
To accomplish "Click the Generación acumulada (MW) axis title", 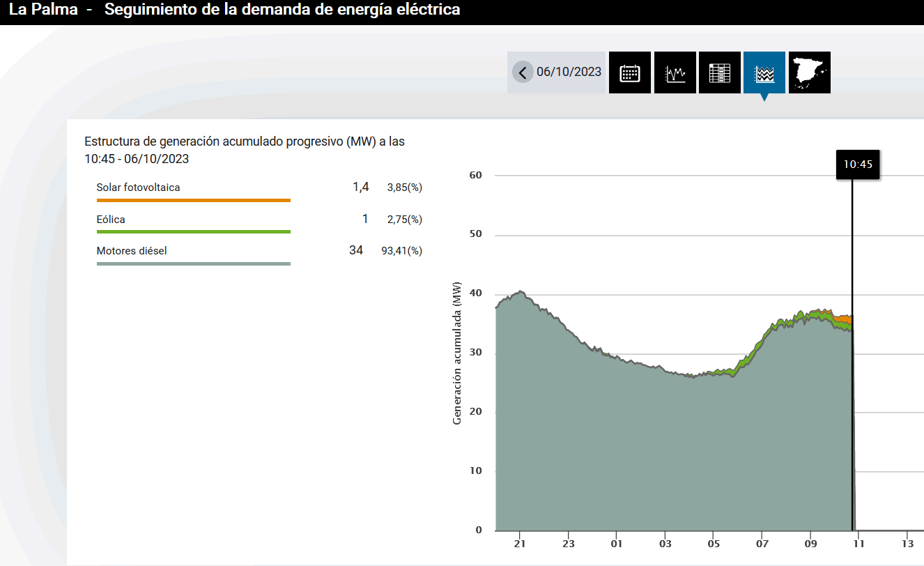I will [458, 353].
